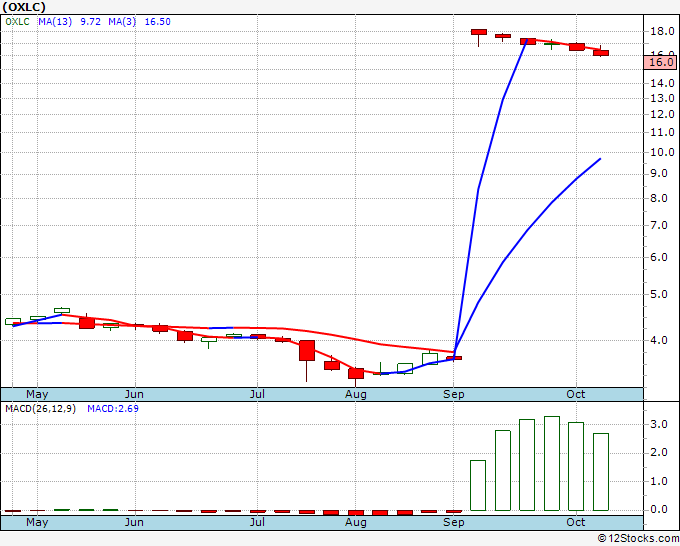Click the MA(3) legend label

coord(122,22)
